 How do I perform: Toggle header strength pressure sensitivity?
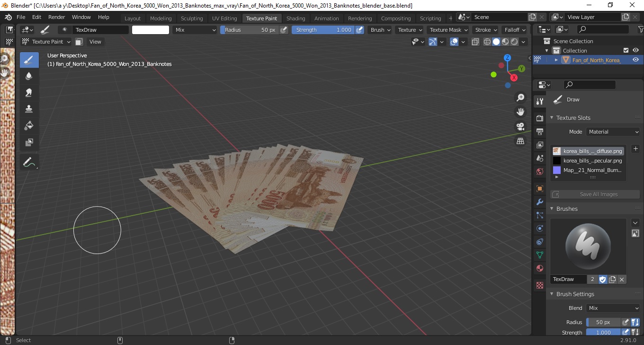pyautogui.click(x=359, y=30)
